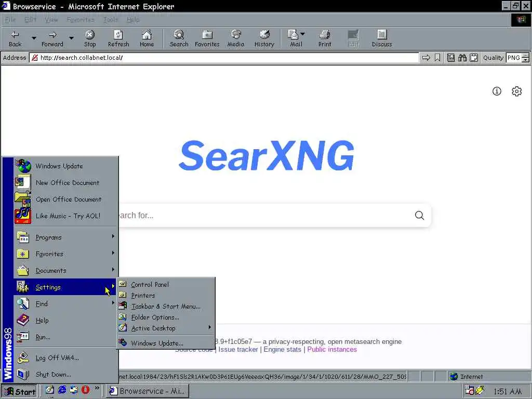
Task: Expand quick launch overflow chevron
Action: click(x=97, y=388)
